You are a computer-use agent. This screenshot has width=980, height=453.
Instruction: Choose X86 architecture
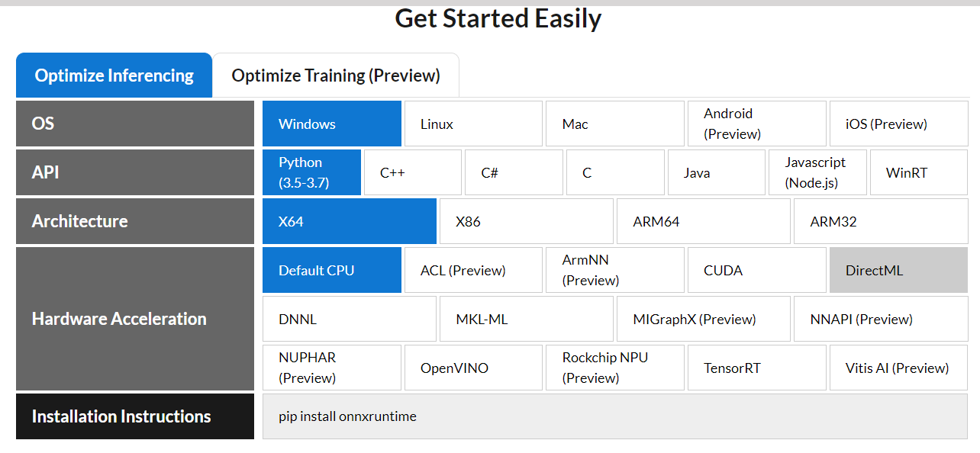pyautogui.click(x=526, y=220)
